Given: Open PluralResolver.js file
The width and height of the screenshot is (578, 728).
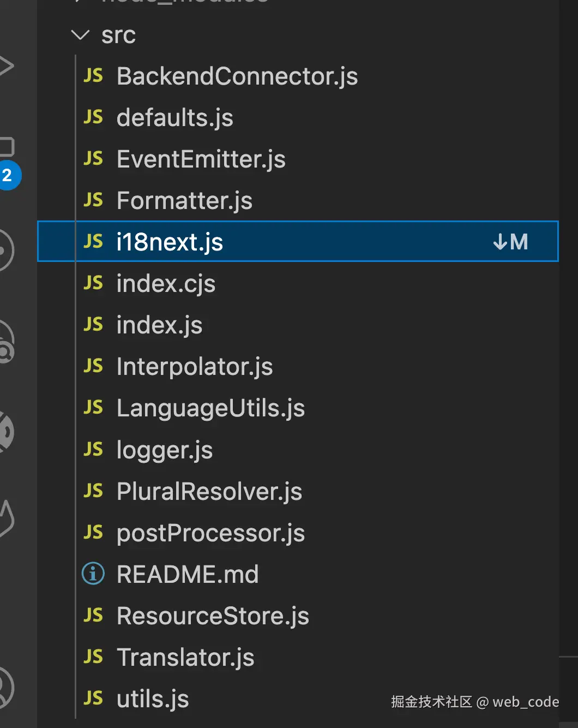Looking at the screenshot, I should [209, 492].
